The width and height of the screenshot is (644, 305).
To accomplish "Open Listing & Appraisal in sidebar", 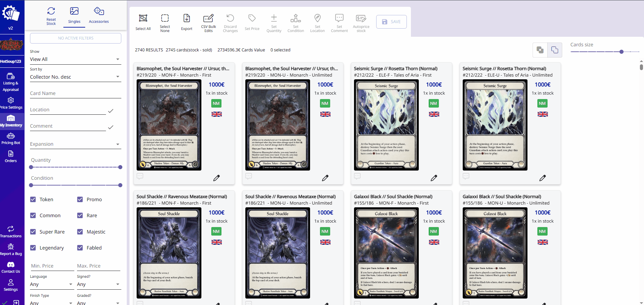I will [x=11, y=82].
